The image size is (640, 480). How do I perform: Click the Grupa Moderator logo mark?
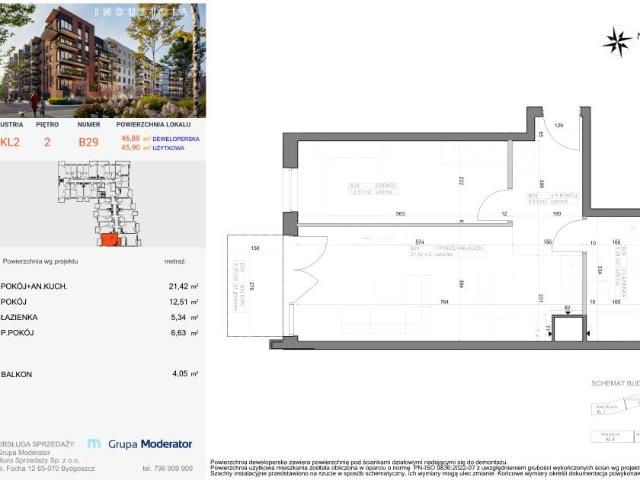click(94, 443)
